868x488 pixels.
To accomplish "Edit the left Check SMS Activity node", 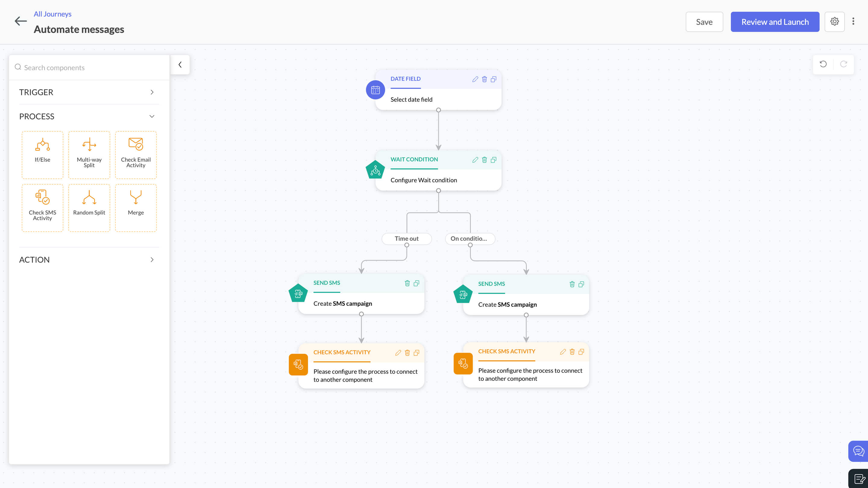I will coord(398,353).
